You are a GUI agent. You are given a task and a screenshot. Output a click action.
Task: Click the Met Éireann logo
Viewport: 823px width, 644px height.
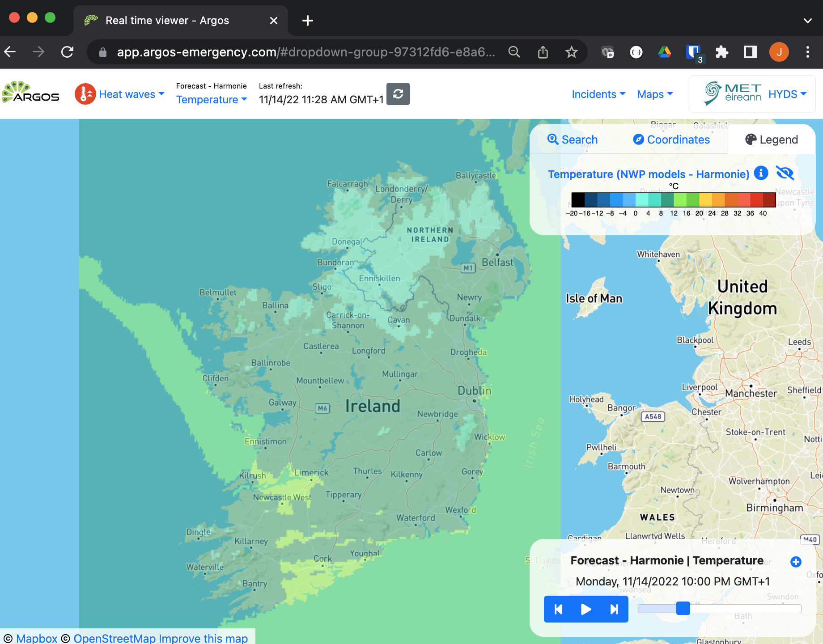tap(733, 93)
